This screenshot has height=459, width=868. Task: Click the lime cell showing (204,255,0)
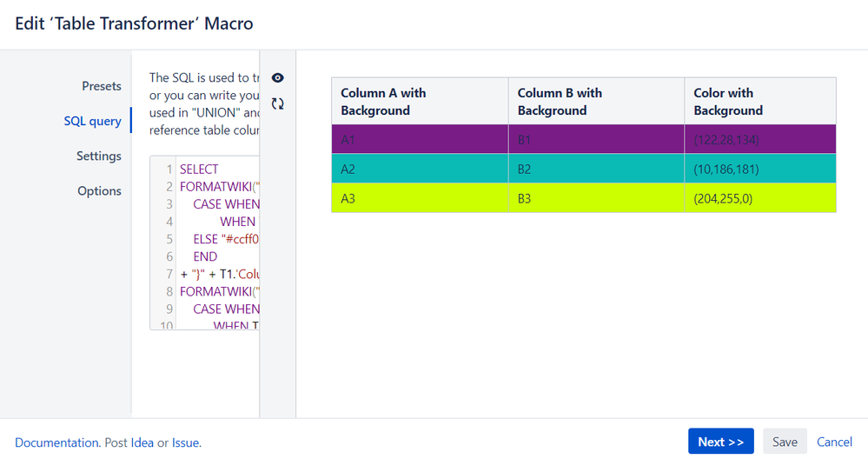[x=723, y=198]
